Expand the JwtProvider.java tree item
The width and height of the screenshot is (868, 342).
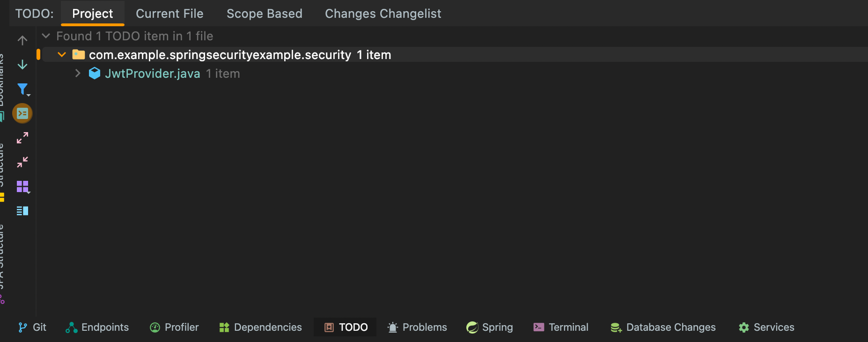[x=78, y=74]
